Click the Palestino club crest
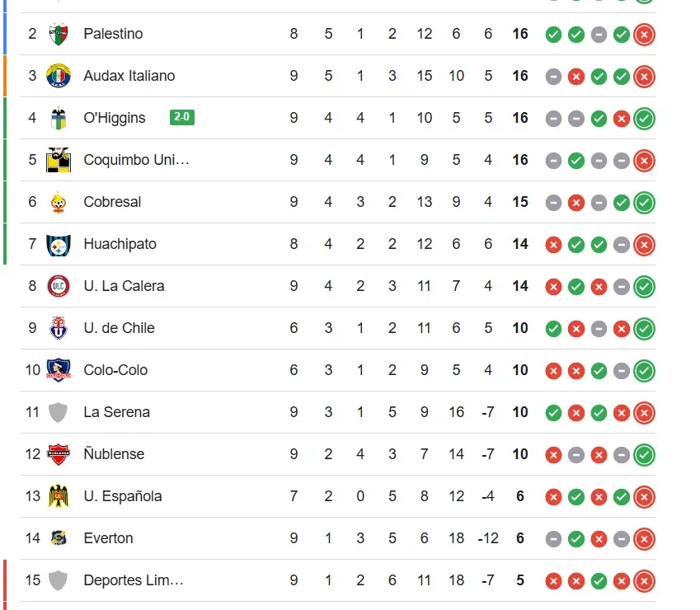Viewport: 700px width, 610px height. tap(58, 34)
